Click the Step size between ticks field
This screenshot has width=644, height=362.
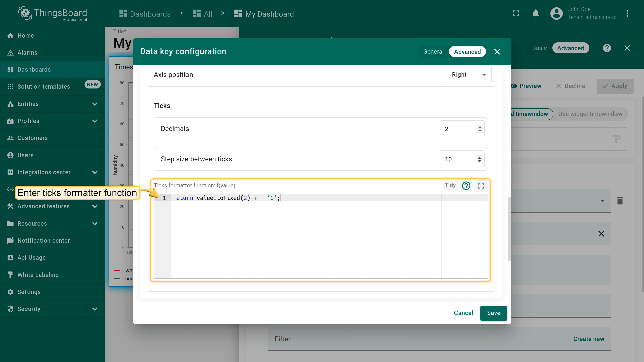pos(458,159)
